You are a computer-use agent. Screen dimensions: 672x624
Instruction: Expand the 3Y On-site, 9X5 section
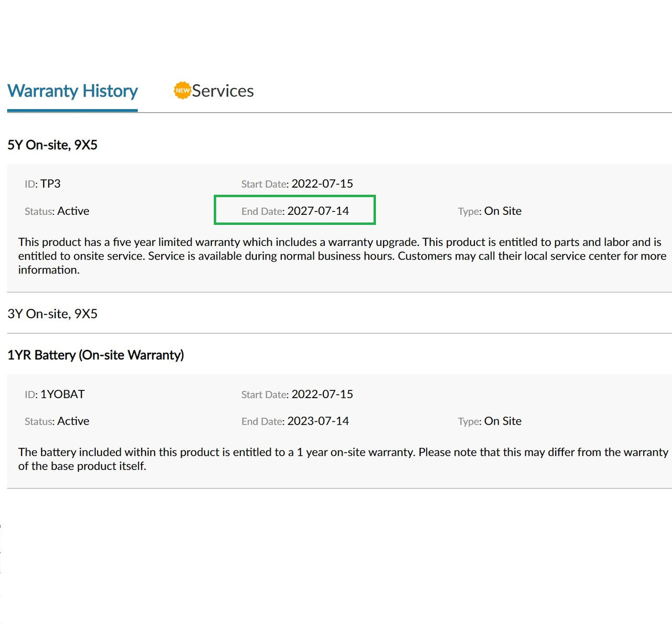53,314
